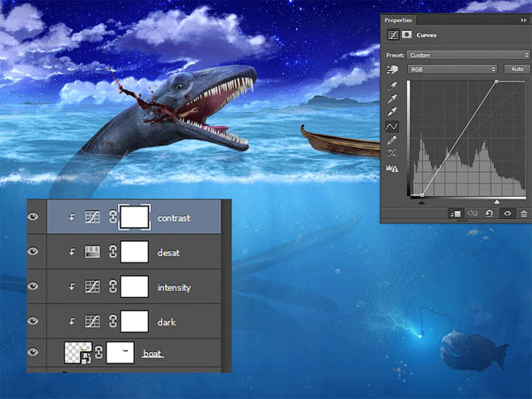
Task: Pick the black point eyedropper
Action: (392, 86)
